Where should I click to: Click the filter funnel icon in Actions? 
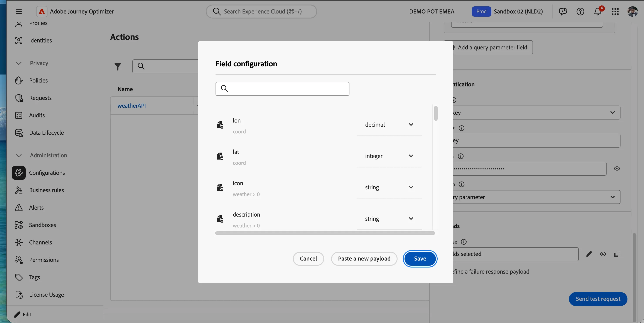click(x=118, y=67)
